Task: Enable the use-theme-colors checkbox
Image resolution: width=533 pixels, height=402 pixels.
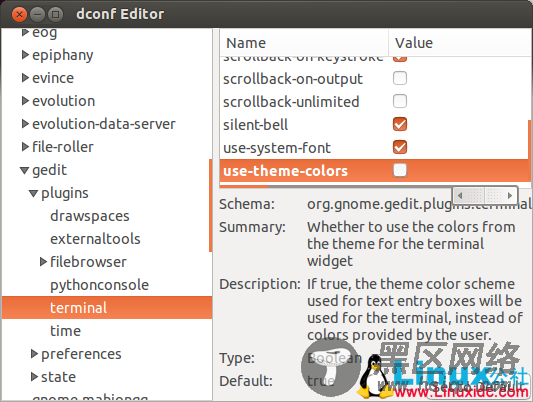Action: pyautogui.click(x=400, y=170)
